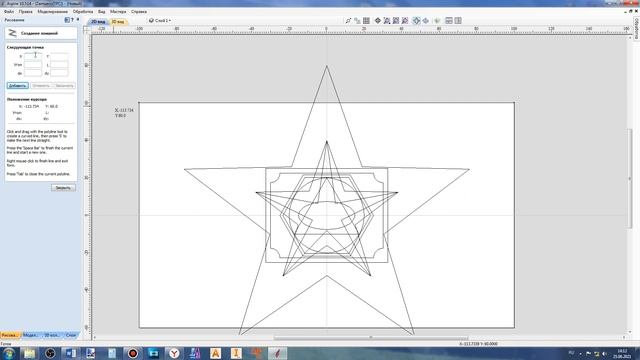
Task: Click the L length input field
Action: (x=59, y=64)
